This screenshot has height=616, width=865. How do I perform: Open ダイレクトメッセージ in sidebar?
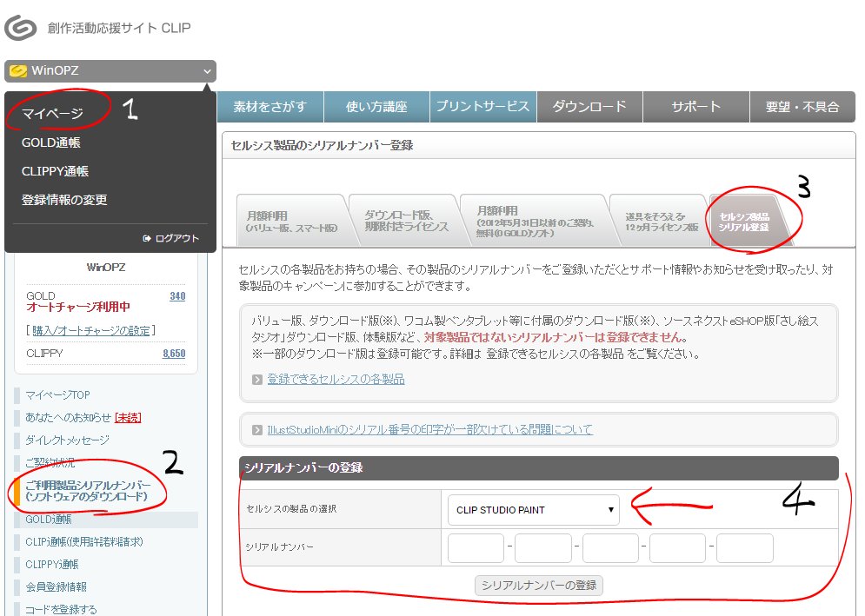[67, 440]
